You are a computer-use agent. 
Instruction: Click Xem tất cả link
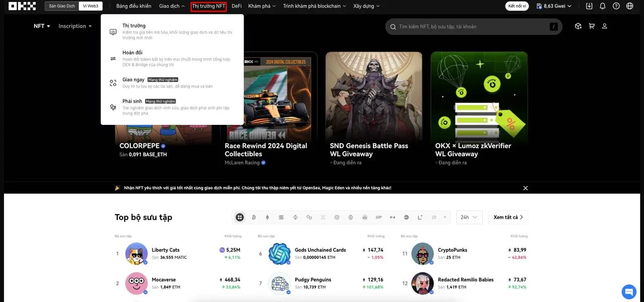click(508, 217)
